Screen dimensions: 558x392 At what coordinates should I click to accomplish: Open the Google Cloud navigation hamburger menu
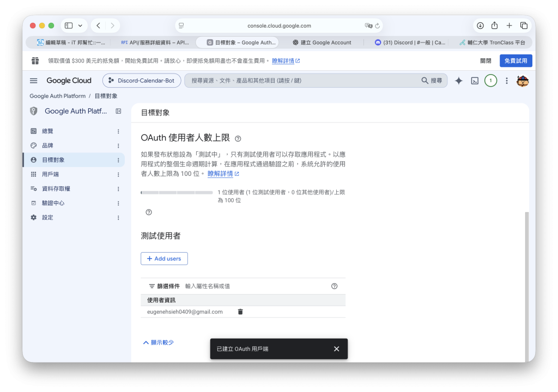click(x=33, y=81)
